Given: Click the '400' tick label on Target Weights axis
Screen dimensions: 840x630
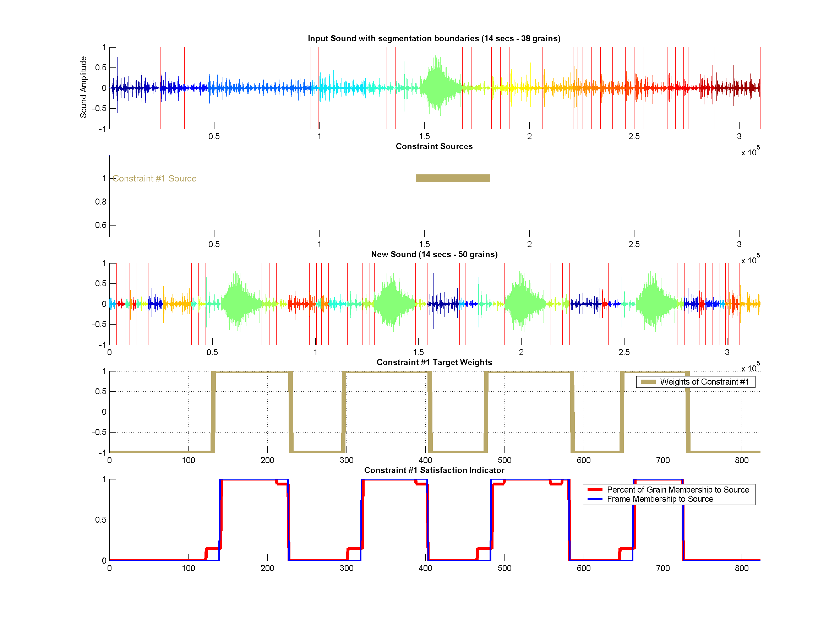Looking at the screenshot, I should tap(425, 460).
